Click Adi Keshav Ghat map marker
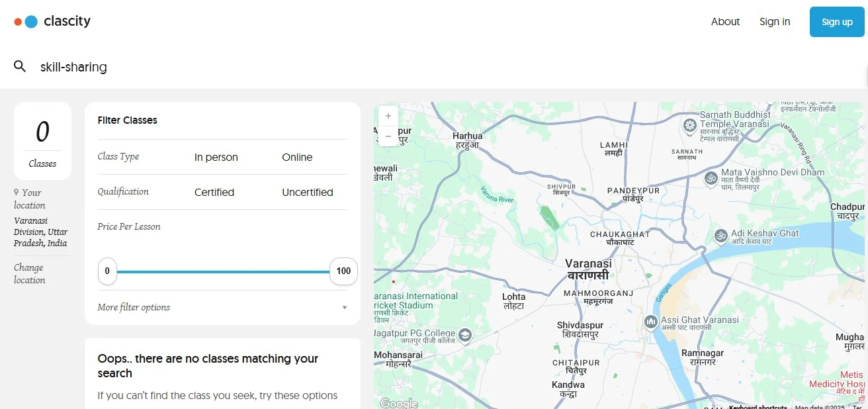 (x=720, y=236)
